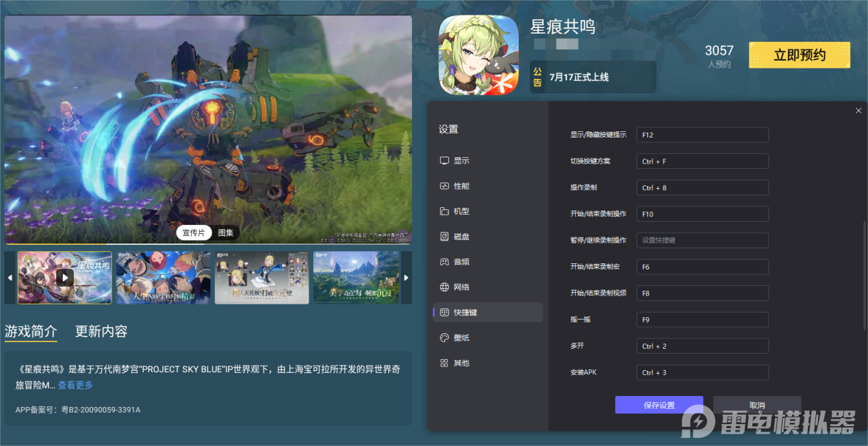Open the 音频 settings section
This screenshot has height=446, width=868.
461,261
